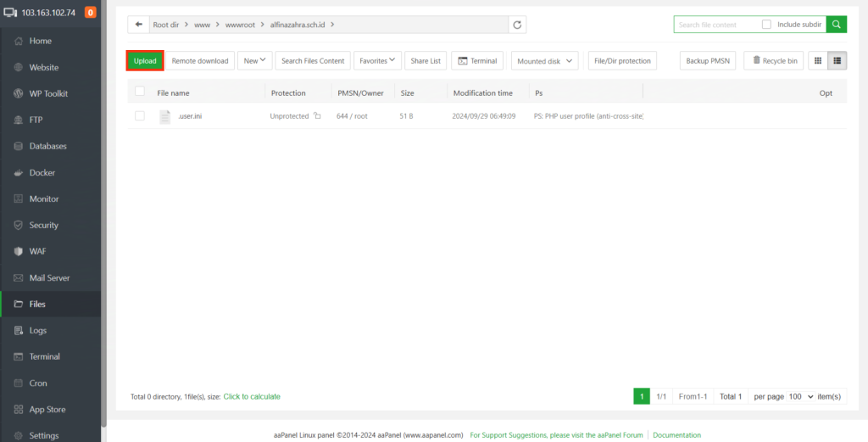Click the .user.ini file icon
868x442 pixels.
[165, 116]
